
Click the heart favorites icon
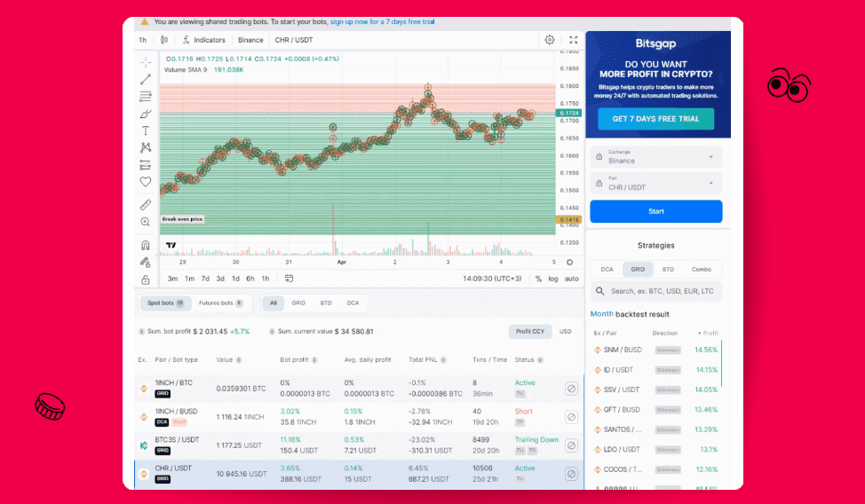(146, 181)
